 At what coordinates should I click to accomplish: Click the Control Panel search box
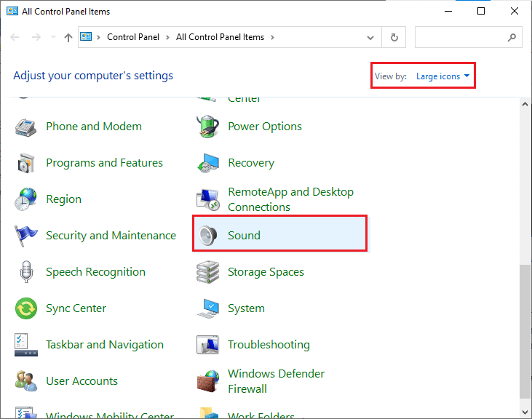pyautogui.click(x=461, y=37)
